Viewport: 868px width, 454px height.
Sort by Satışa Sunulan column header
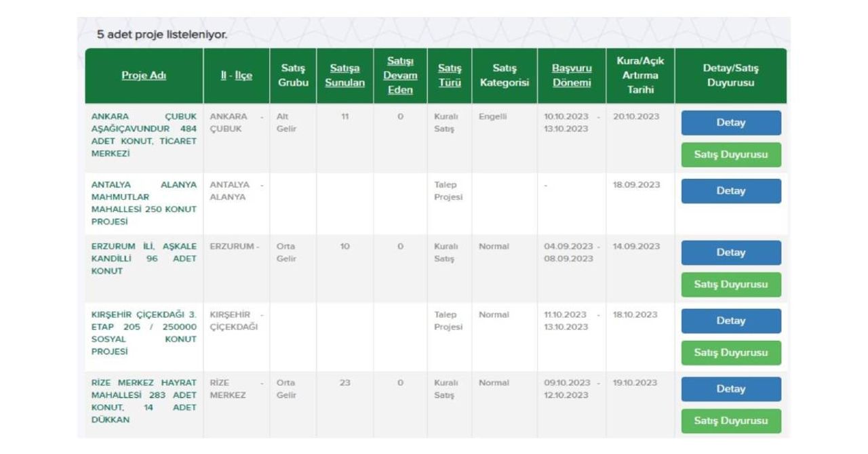click(344, 75)
